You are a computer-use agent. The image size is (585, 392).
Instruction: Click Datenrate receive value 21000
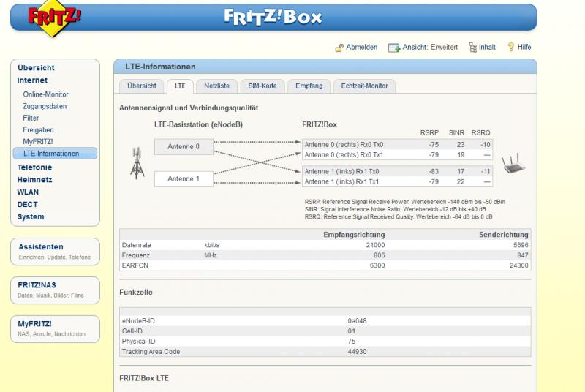click(375, 245)
